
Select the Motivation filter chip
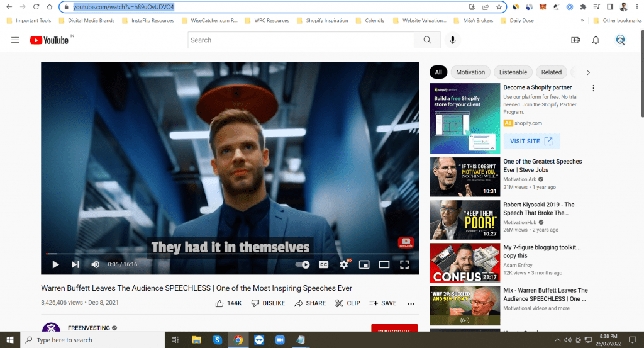pyautogui.click(x=470, y=72)
